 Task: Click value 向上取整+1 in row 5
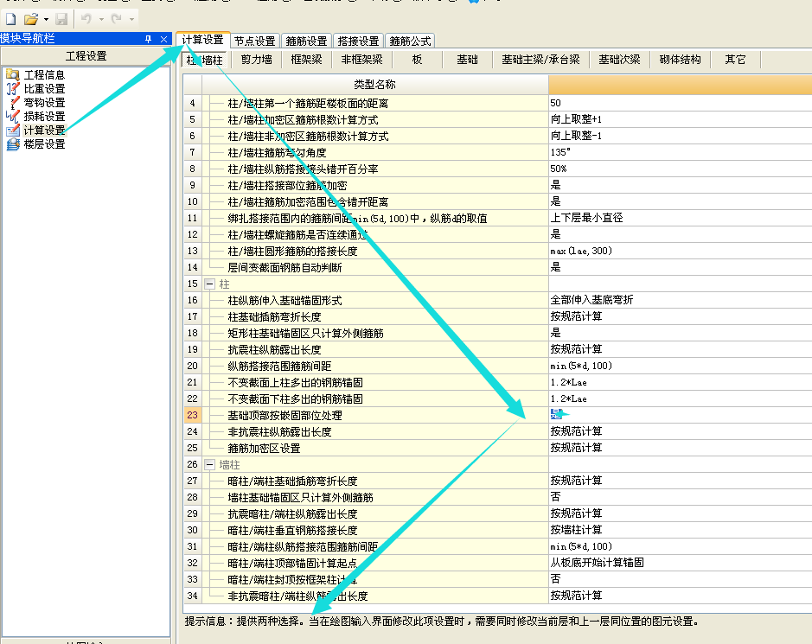coord(576,119)
